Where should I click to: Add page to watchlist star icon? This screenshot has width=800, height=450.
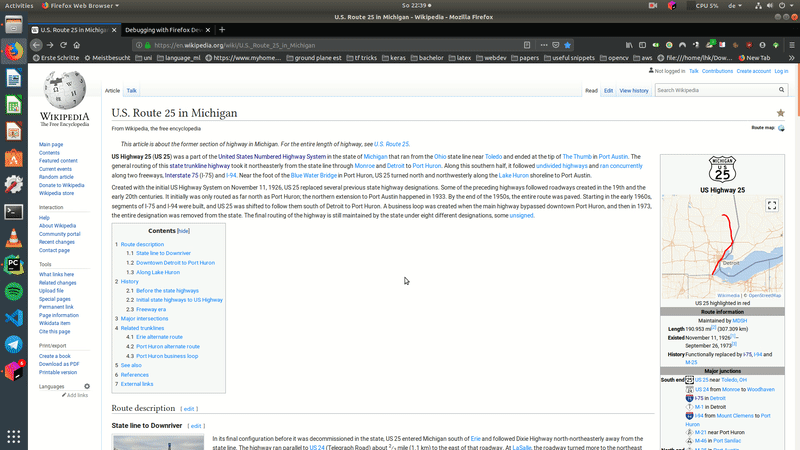click(780, 113)
